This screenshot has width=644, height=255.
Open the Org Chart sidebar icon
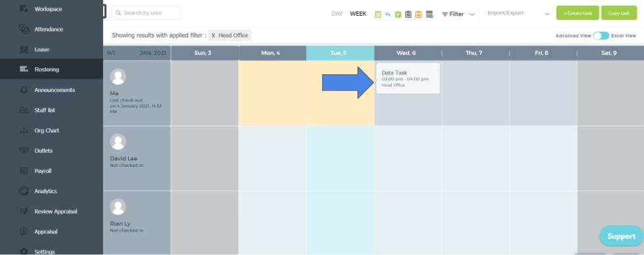click(24, 131)
